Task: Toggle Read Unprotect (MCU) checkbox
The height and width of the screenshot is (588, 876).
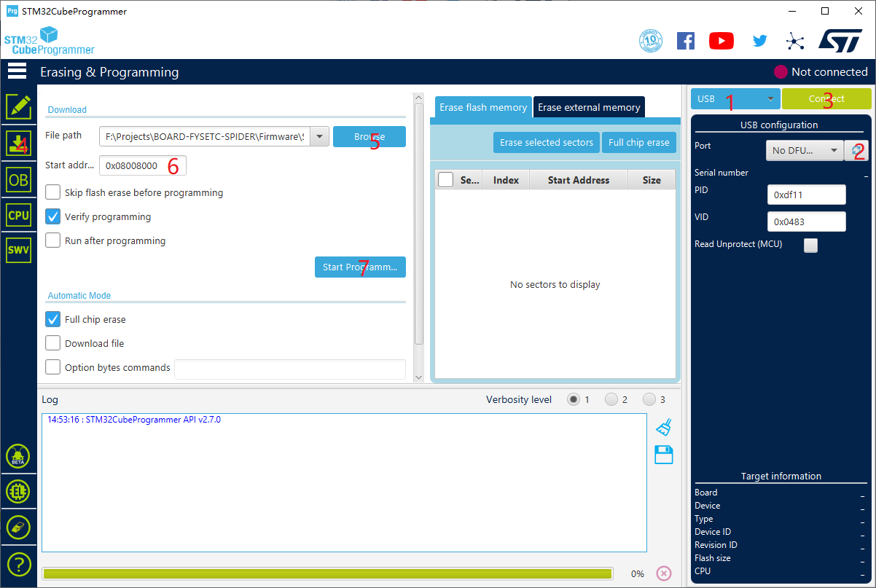Action: [x=810, y=246]
